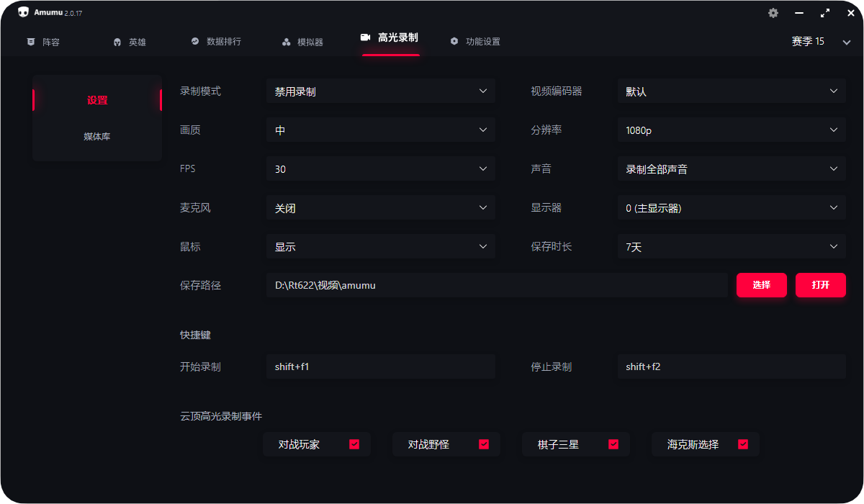This screenshot has width=864, height=504.
Task: Click the 阵容 shield icon
Action: tap(30, 42)
